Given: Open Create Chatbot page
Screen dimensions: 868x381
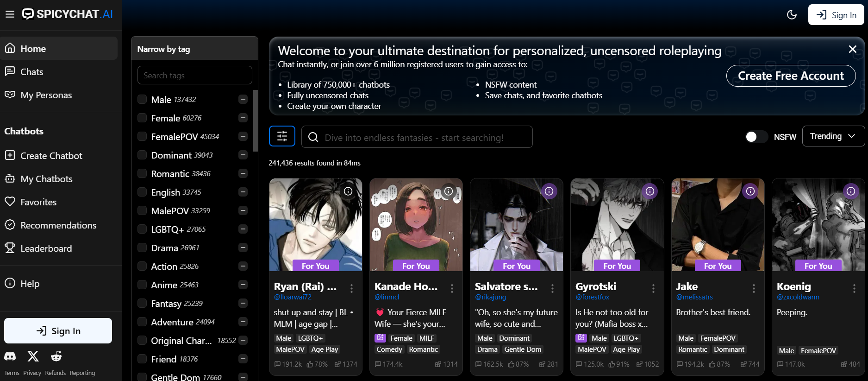Looking at the screenshot, I should point(59,155).
